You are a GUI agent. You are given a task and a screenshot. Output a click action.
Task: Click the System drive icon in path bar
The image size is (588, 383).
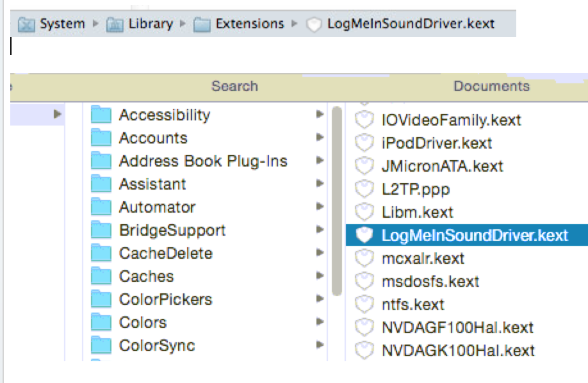[26, 24]
